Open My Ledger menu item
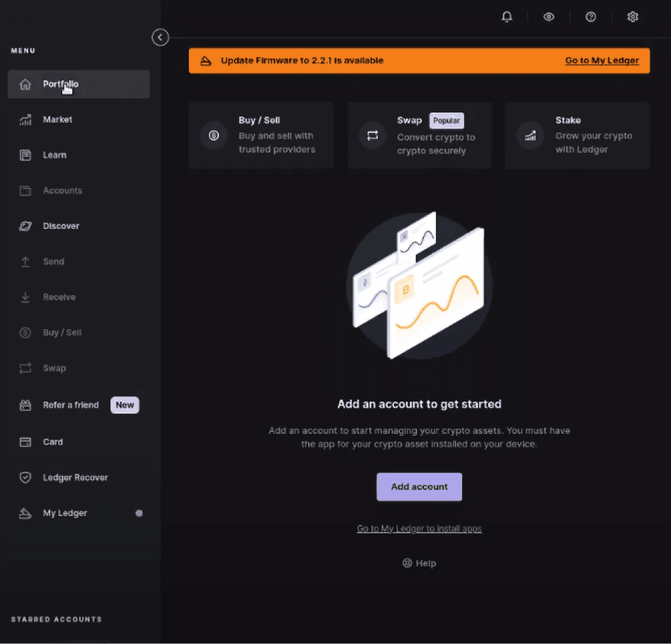Viewport: 671px width, 644px height. tap(79, 513)
